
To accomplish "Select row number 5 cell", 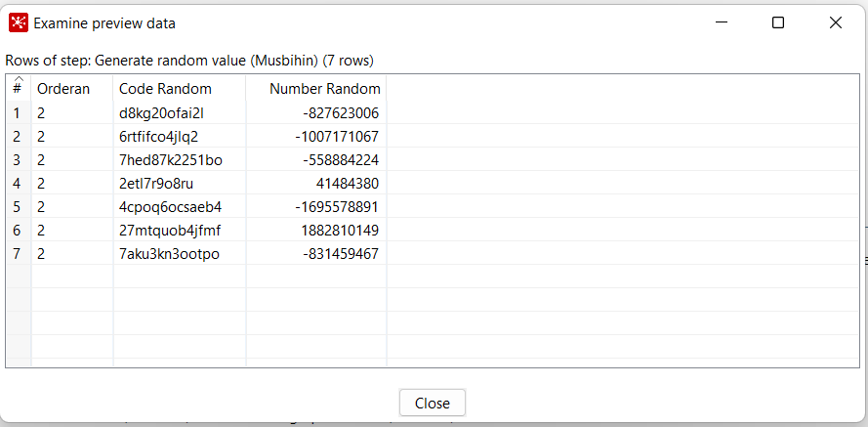I will click(x=19, y=206).
